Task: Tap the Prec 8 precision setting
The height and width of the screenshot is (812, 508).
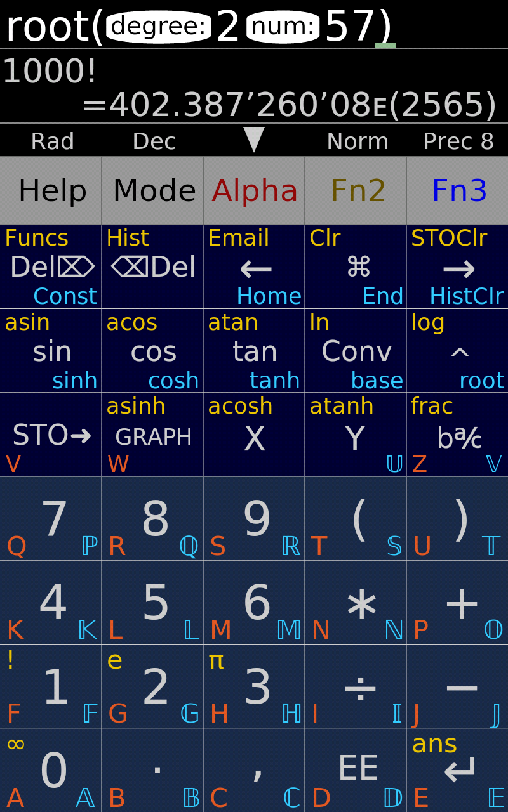Action: [458, 141]
